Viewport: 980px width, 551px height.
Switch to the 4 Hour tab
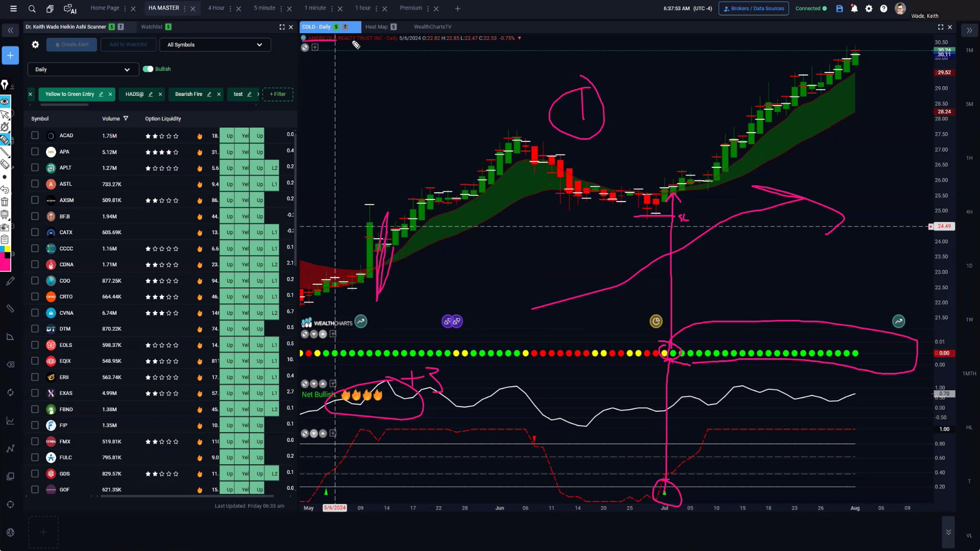click(x=216, y=8)
